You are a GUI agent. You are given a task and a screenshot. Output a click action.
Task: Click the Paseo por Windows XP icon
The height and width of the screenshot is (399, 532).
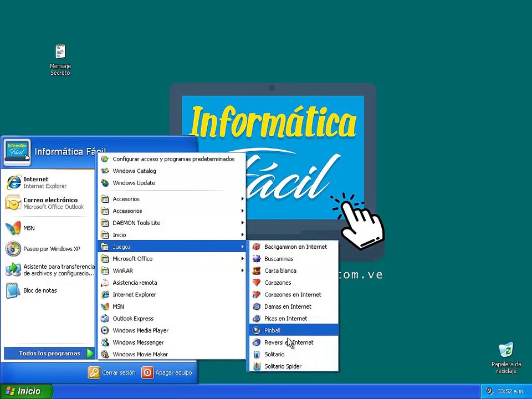[x=13, y=249]
